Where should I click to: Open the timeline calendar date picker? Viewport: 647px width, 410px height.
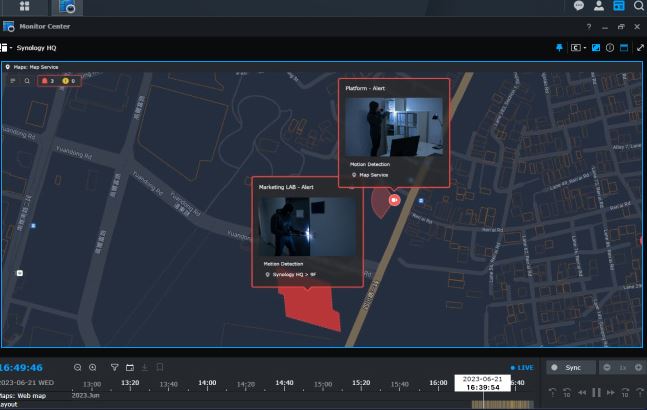130,367
